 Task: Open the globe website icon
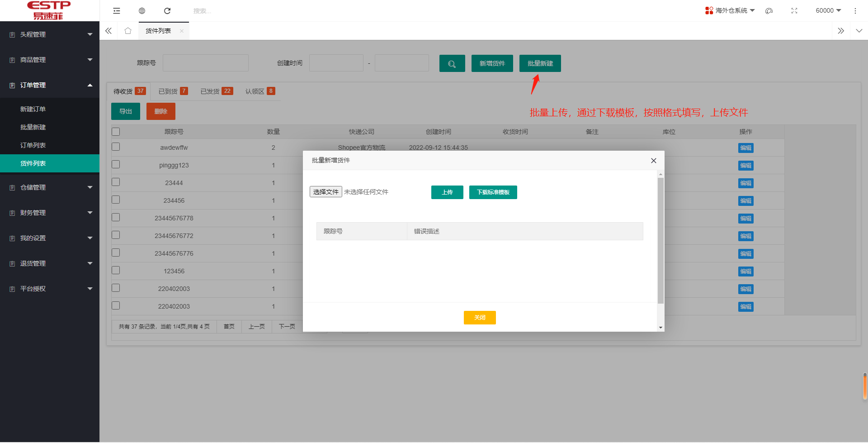click(142, 11)
